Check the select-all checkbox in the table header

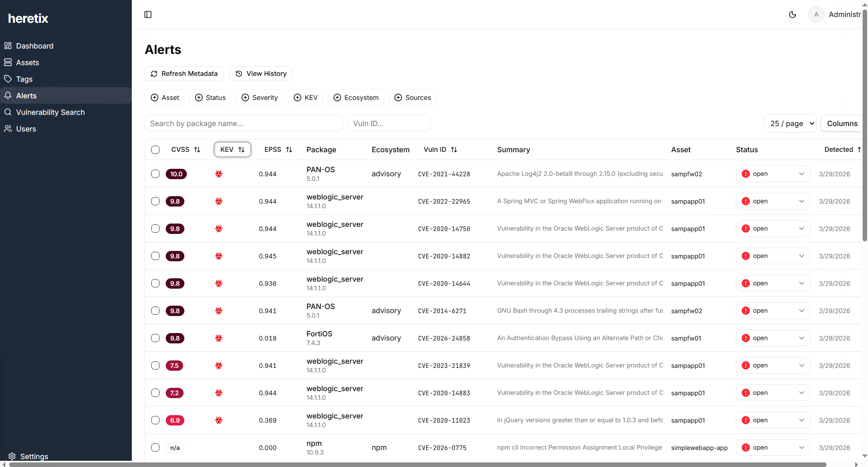pos(155,150)
